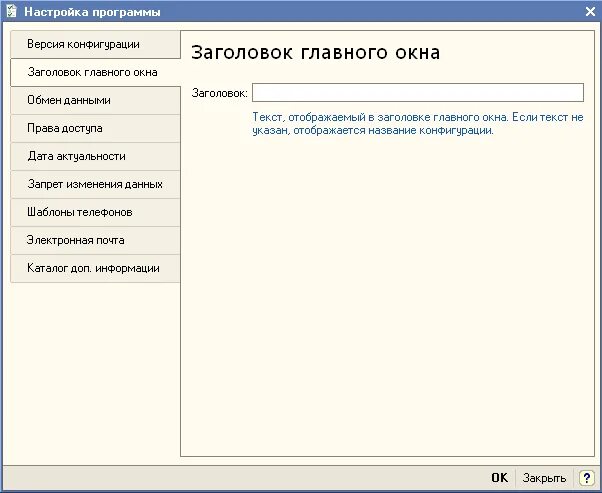Switch to the Шаблоны телефонов tab

[95, 212]
